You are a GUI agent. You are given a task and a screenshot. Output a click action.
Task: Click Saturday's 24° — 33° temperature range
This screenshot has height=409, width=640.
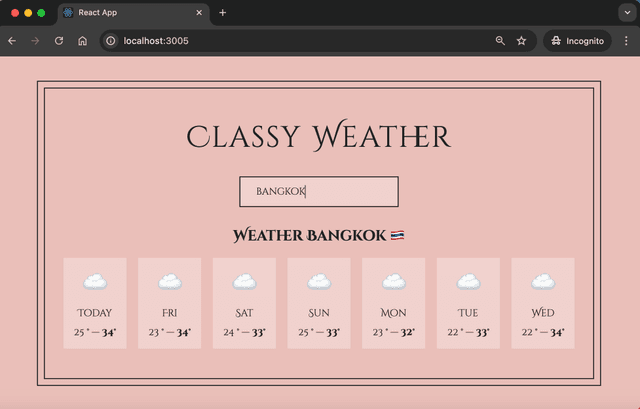244,332
